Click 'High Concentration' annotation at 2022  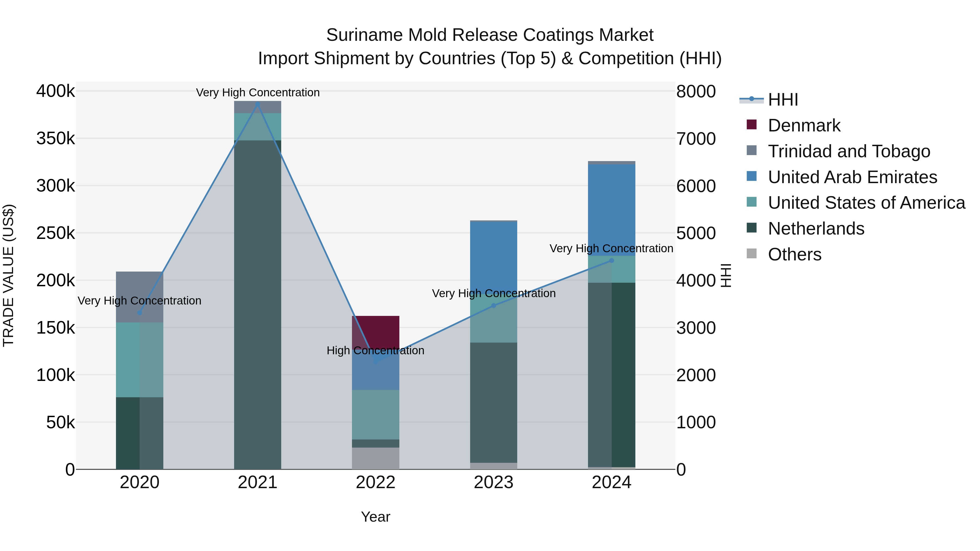coord(375,351)
